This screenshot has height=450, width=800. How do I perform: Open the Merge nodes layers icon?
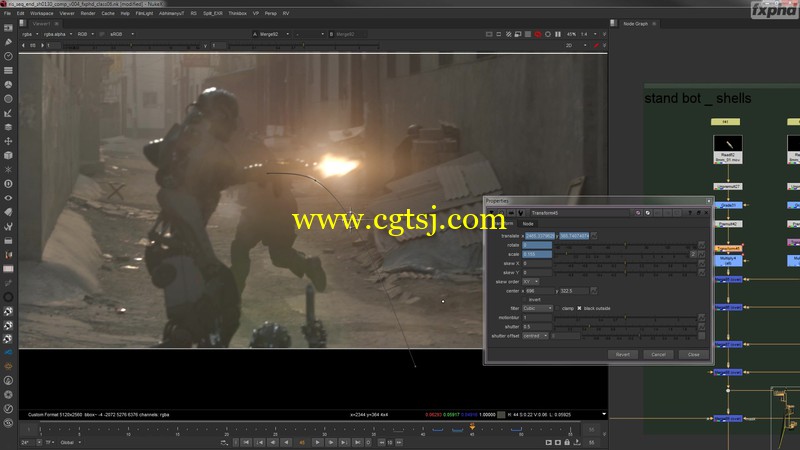point(8,127)
